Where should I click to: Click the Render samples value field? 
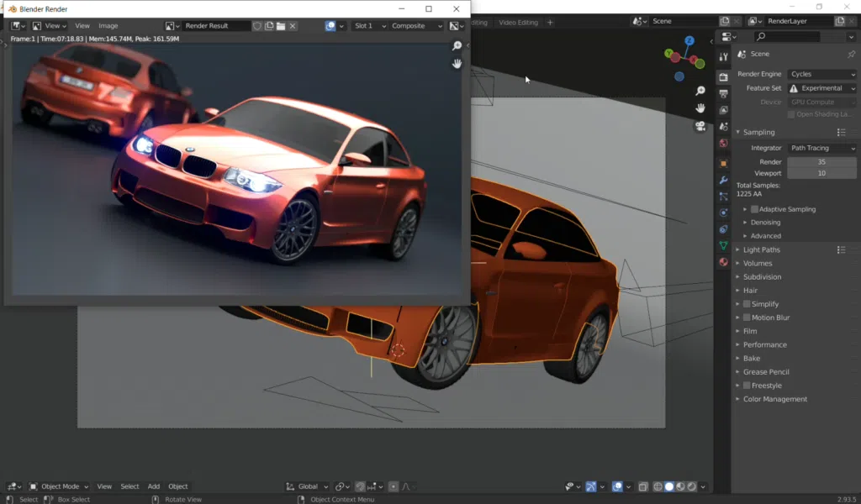point(821,161)
